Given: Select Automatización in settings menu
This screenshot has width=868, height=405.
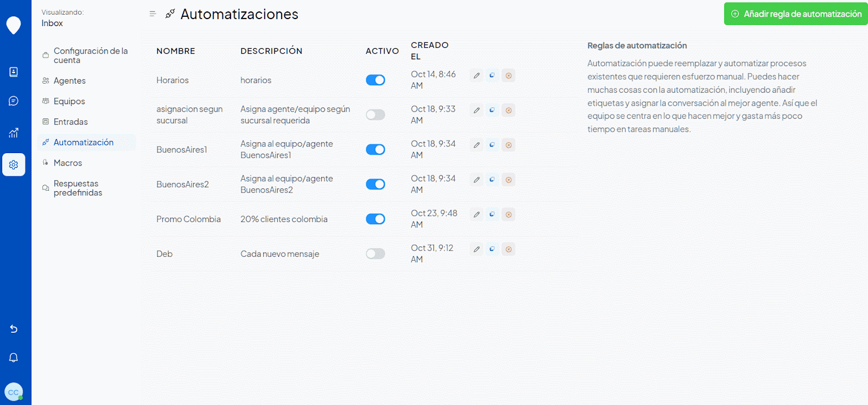Looking at the screenshot, I should (x=86, y=142).
